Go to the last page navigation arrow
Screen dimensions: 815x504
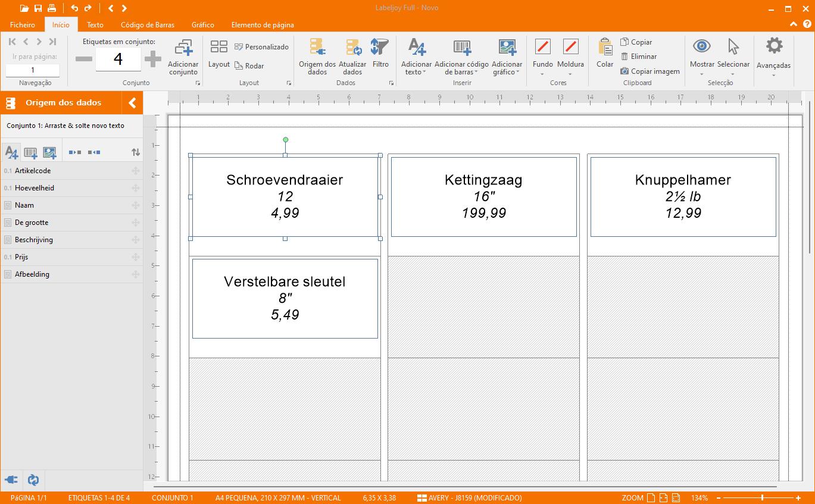52,42
